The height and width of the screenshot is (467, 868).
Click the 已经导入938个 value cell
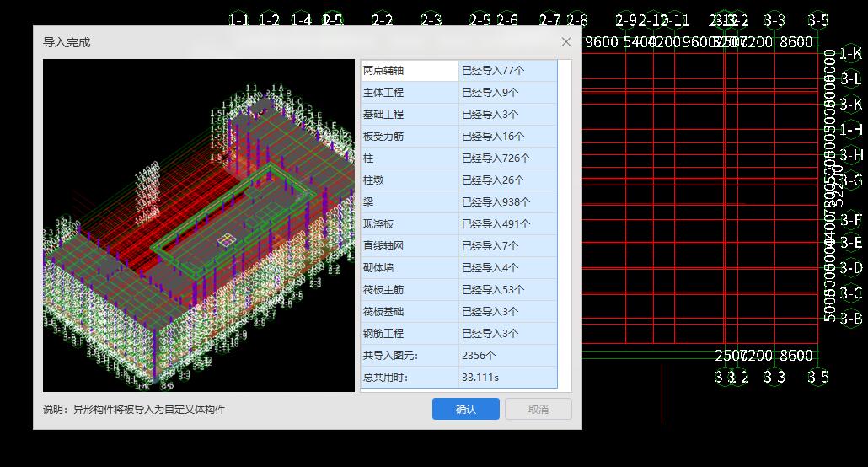508,201
